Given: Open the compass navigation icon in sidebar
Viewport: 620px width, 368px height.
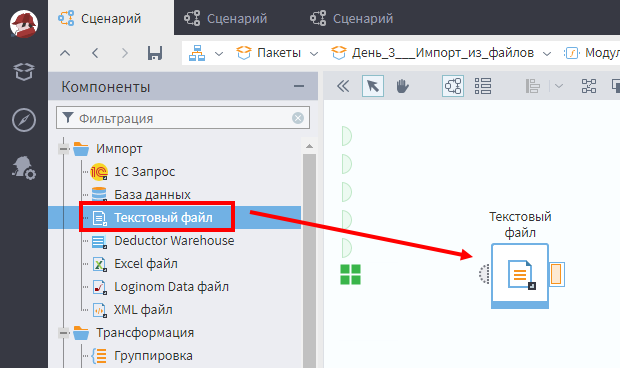Looking at the screenshot, I should (24, 120).
